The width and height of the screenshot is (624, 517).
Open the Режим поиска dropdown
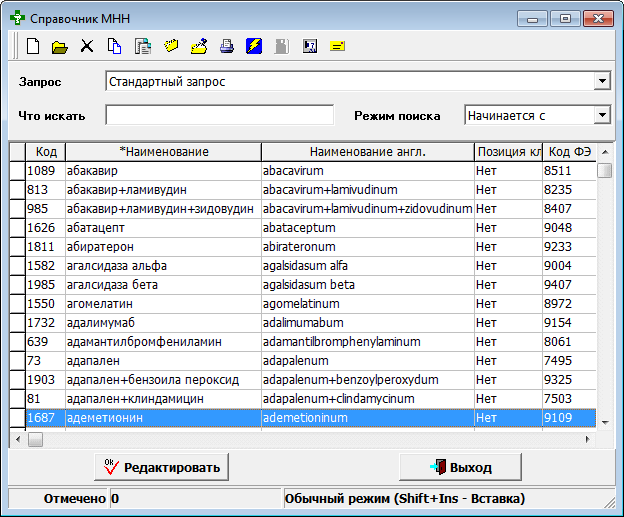(602, 116)
